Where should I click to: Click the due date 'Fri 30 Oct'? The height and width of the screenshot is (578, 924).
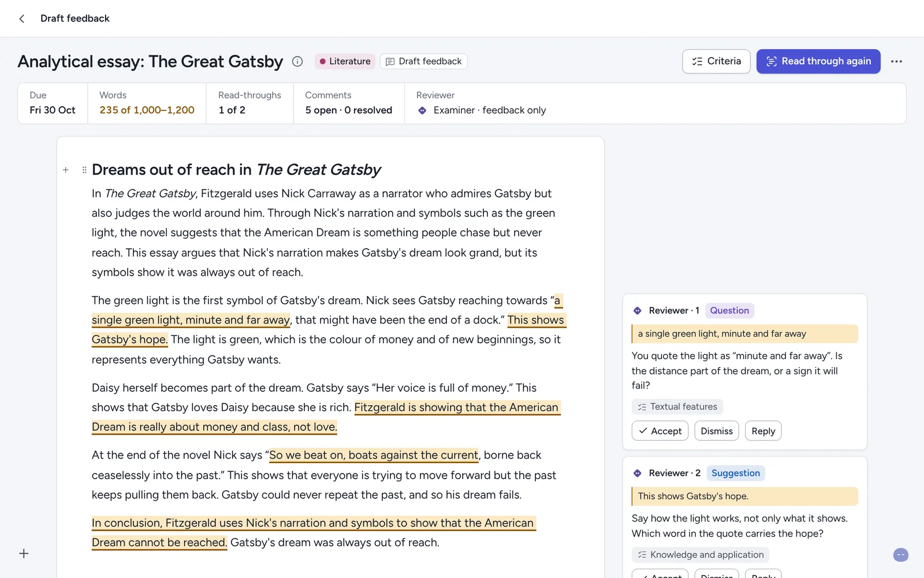[x=53, y=110]
